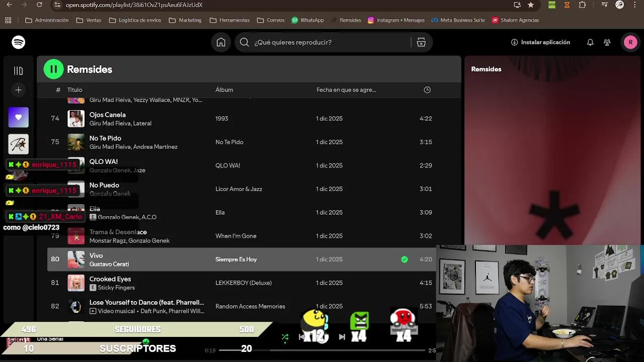Click install app icon in address bar

pos(517,5)
